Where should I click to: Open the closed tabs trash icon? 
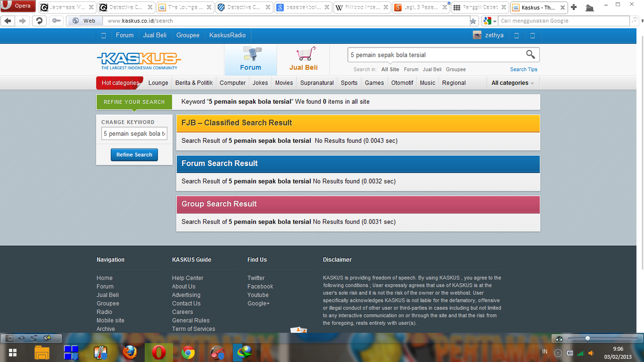590,8
